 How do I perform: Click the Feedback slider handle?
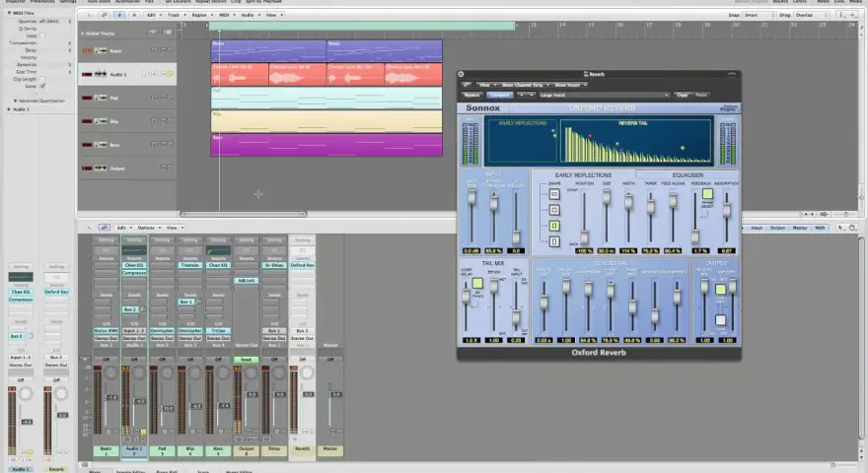click(694, 237)
